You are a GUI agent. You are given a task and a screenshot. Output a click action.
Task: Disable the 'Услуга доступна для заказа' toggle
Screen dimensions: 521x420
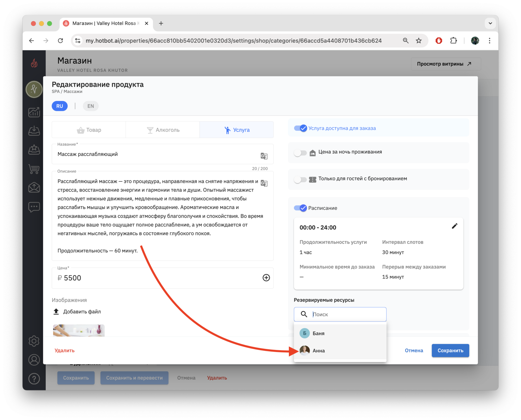pos(300,128)
